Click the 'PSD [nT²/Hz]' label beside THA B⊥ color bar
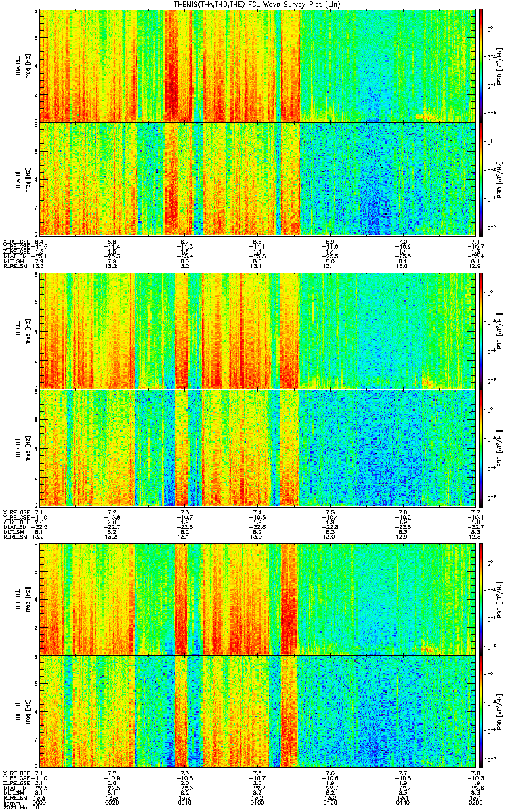Screen dimensions: 508x812 tap(500, 65)
